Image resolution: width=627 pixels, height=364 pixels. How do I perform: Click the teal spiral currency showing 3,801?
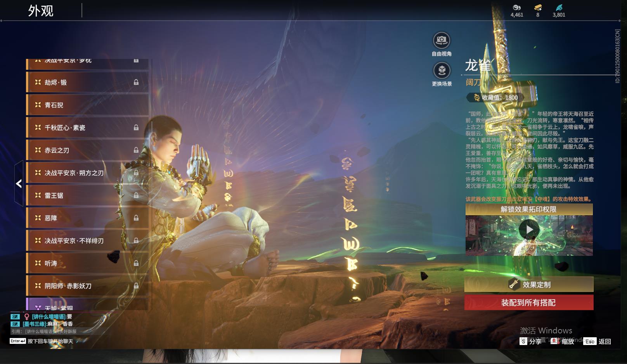[x=559, y=11]
